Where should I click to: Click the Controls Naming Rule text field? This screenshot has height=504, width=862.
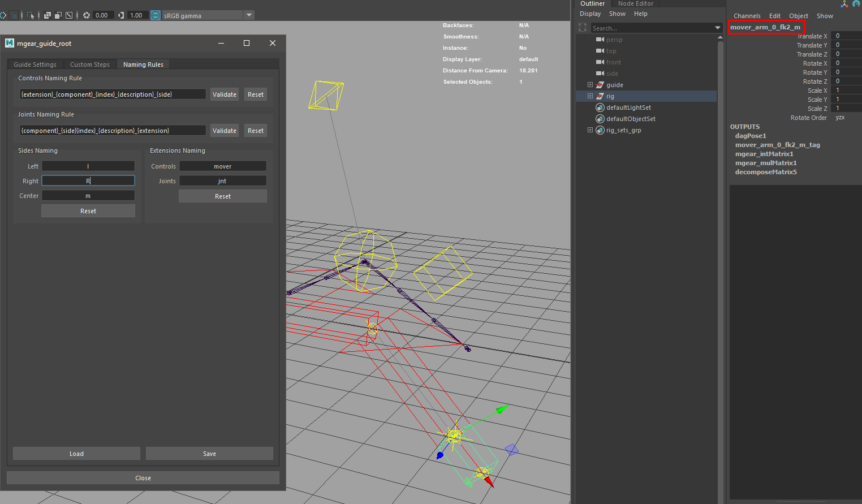pyautogui.click(x=113, y=94)
